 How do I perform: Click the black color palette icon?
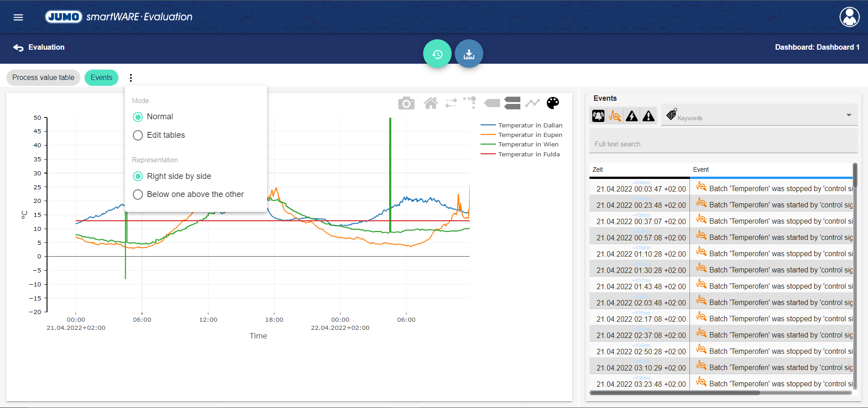tap(552, 103)
